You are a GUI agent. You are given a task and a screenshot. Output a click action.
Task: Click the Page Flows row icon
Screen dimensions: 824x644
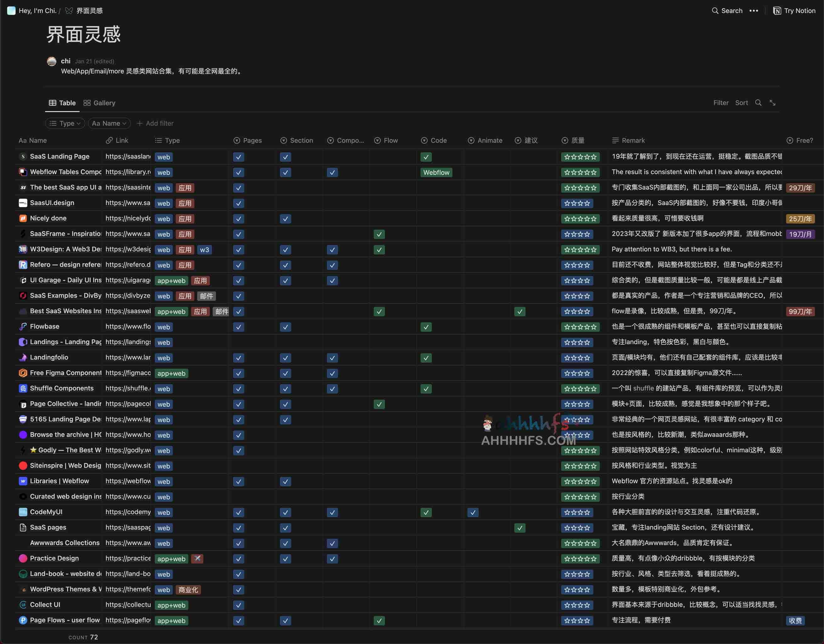tap(23, 620)
